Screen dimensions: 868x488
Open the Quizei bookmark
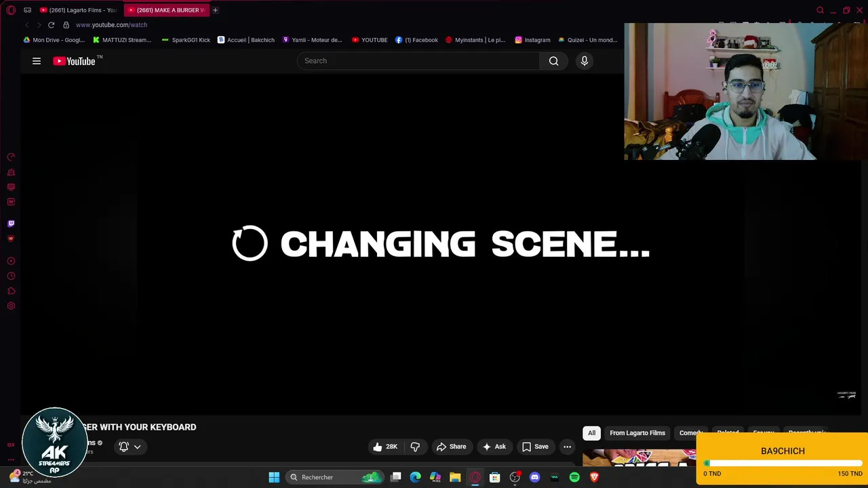pyautogui.click(x=588, y=40)
